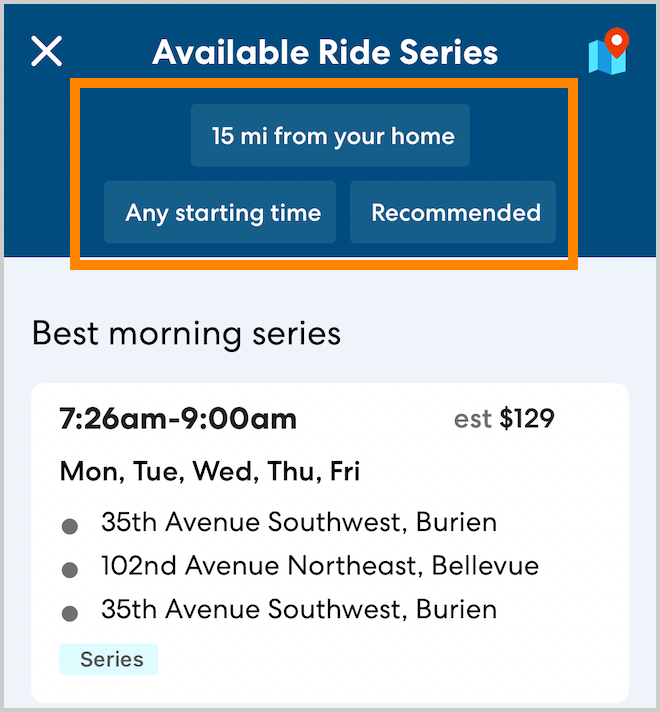Click Wed in the ride days list
The image size is (660, 712).
[x=218, y=470]
